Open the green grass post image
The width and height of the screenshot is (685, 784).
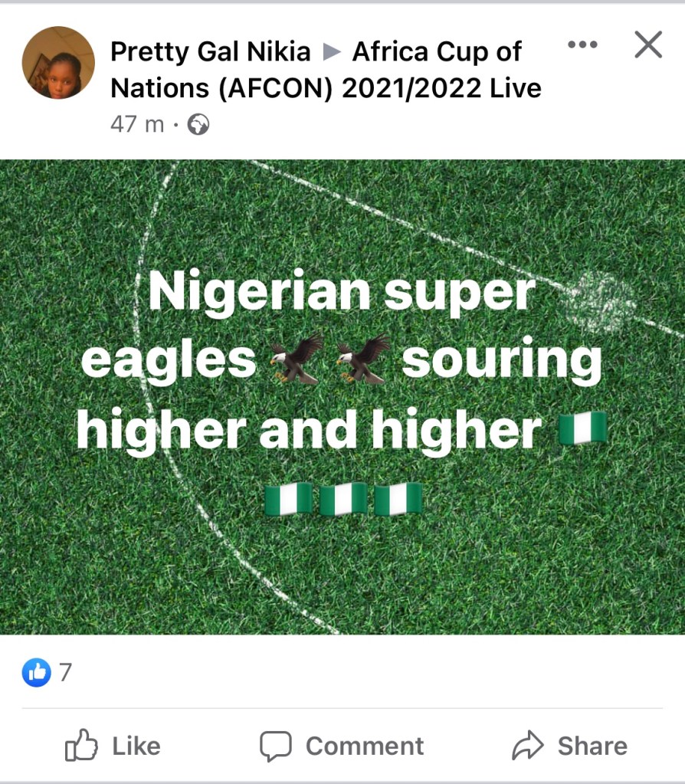coord(342,397)
